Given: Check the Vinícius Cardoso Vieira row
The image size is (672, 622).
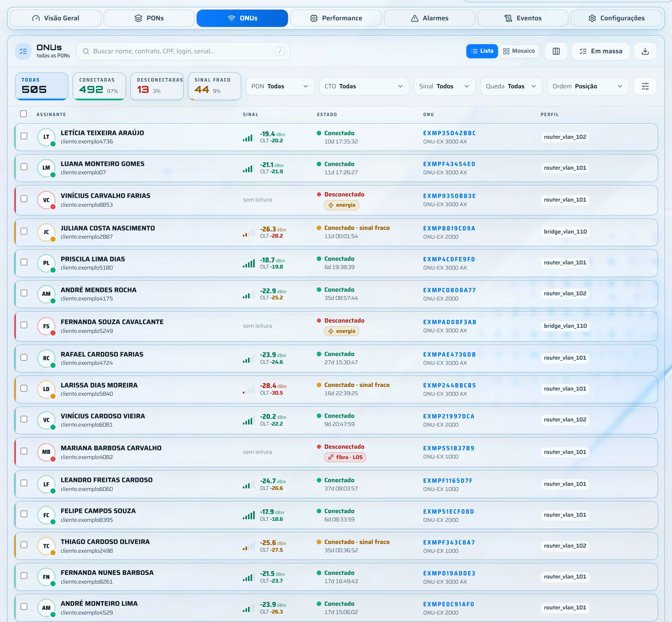Looking at the screenshot, I should click(x=24, y=419).
